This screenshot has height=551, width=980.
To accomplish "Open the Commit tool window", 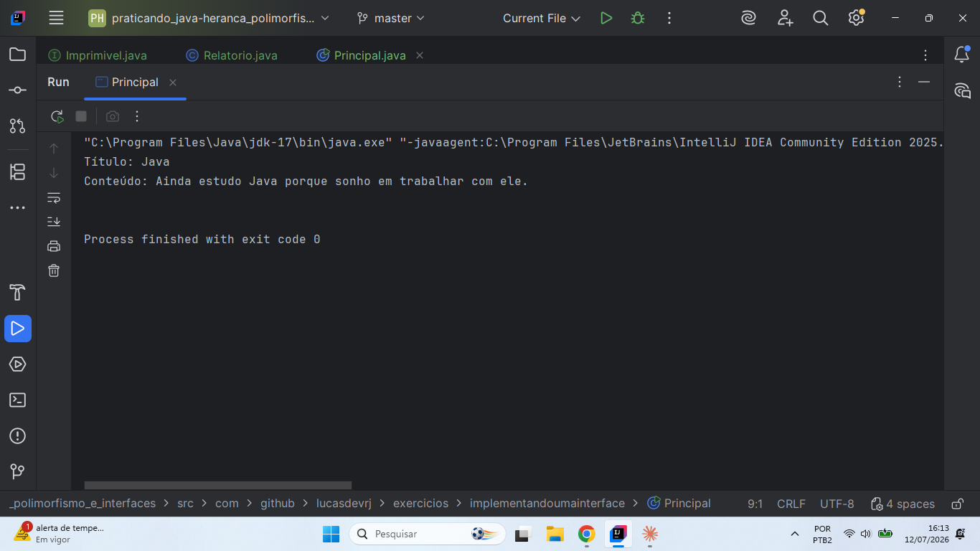I will pos(18,90).
